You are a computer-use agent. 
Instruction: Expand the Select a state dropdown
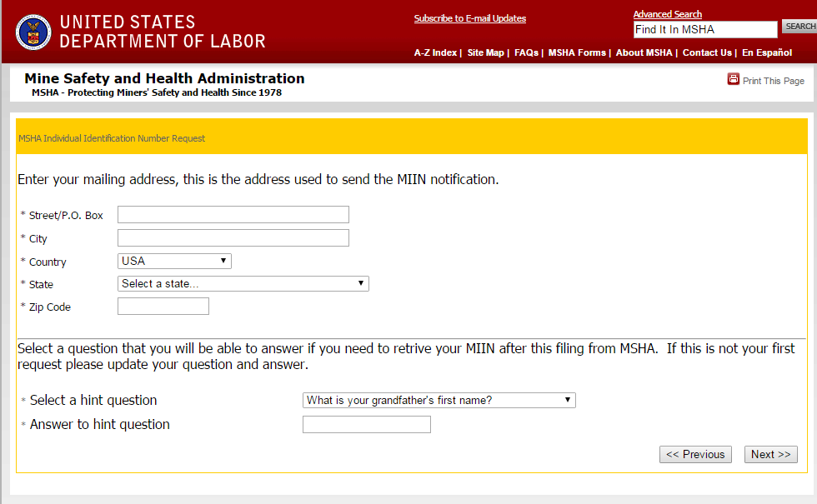point(243,283)
